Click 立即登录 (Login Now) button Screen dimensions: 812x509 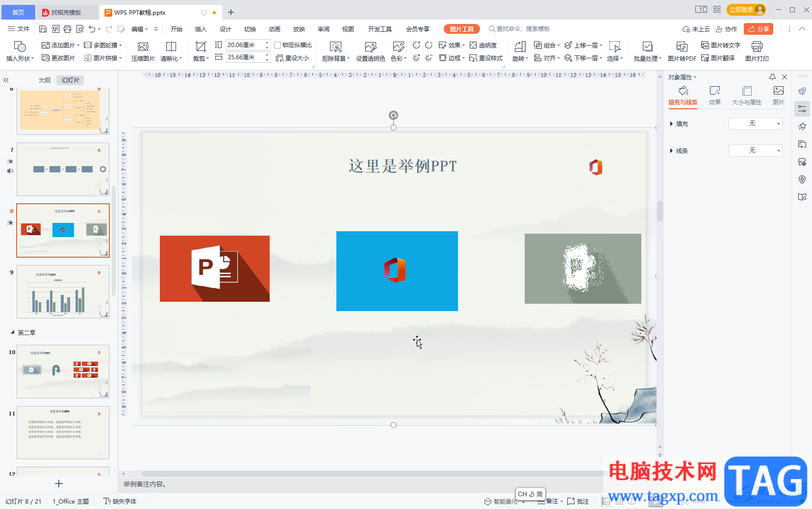[746, 9]
